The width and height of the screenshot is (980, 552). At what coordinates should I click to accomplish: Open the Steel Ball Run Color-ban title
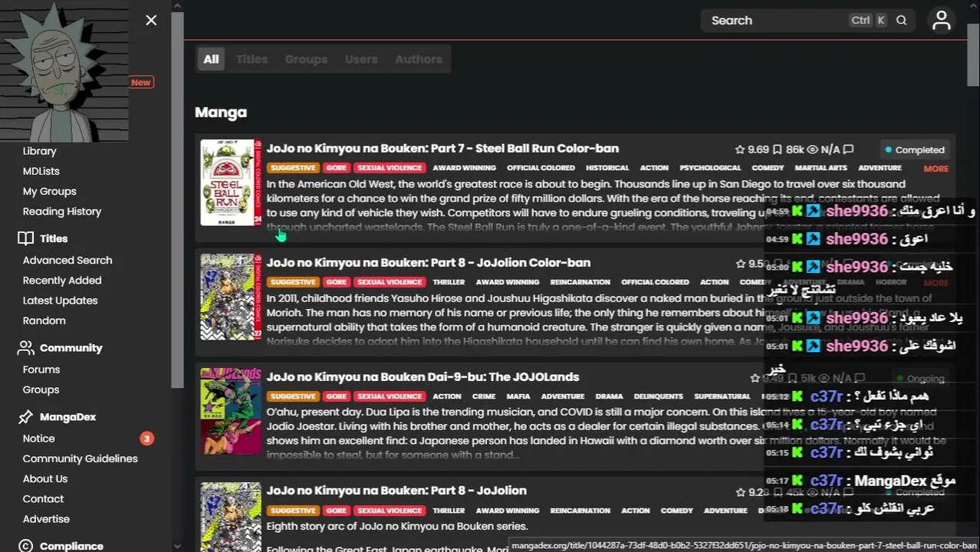click(442, 149)
